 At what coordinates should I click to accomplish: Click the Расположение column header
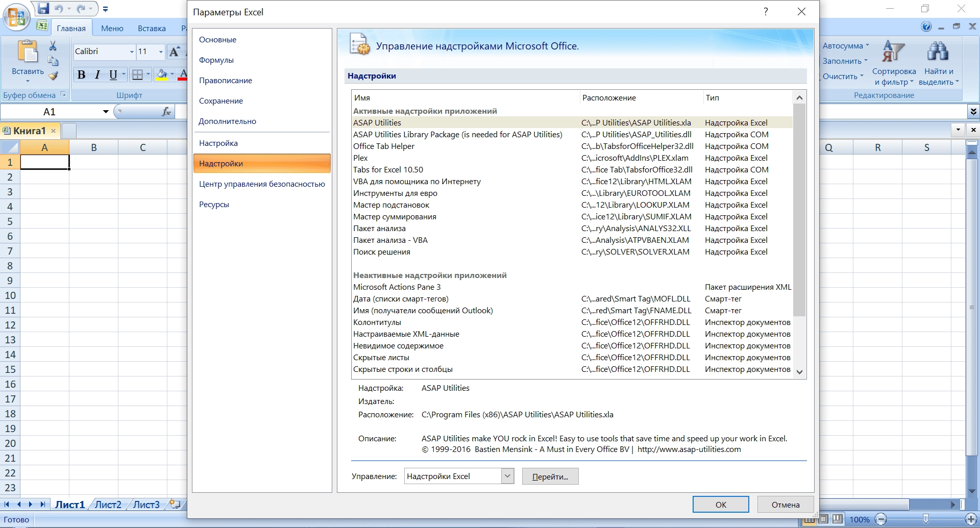click(641, 98)
